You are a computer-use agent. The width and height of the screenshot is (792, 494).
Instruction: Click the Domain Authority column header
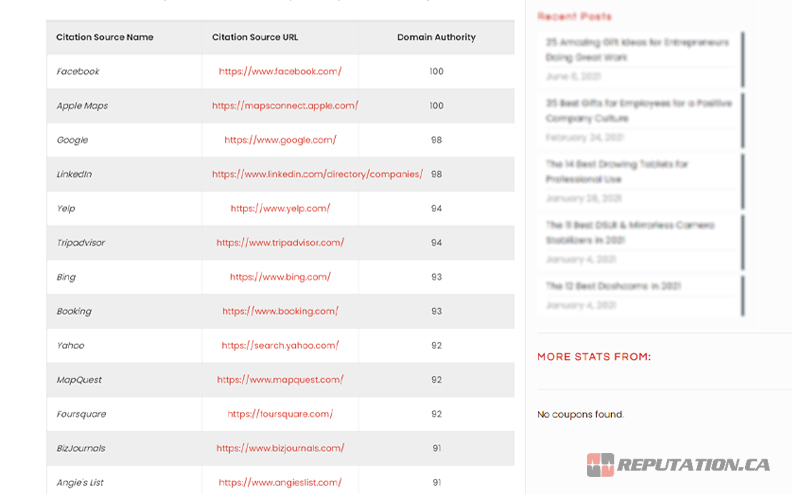(x=436, y=38)
